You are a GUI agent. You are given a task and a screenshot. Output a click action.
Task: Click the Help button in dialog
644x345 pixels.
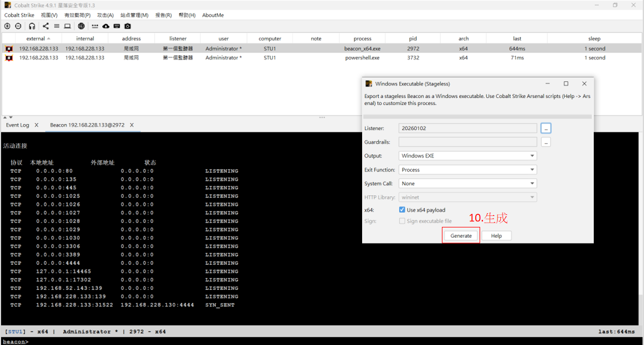point(497,236)
